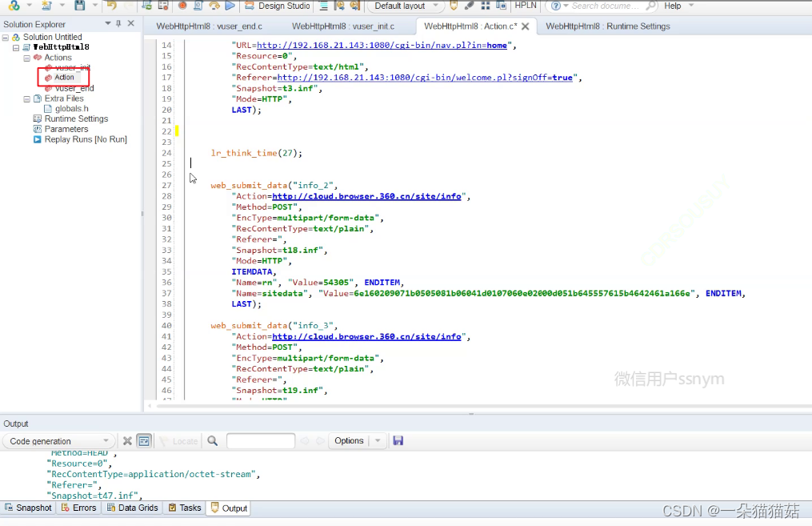This screenshot has height=526, width=812.
Task: Click the last bookmark icon before Default layout
Action: coord(355,6)
